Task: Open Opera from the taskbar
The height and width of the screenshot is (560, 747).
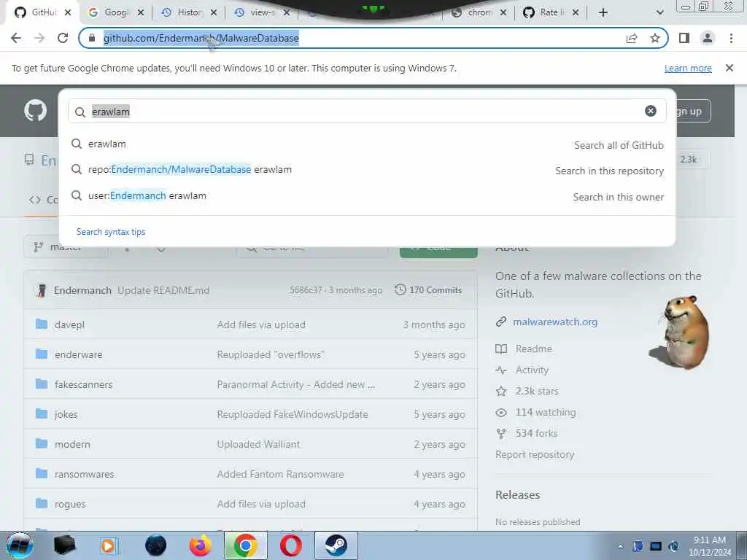Action: (290, 545)
